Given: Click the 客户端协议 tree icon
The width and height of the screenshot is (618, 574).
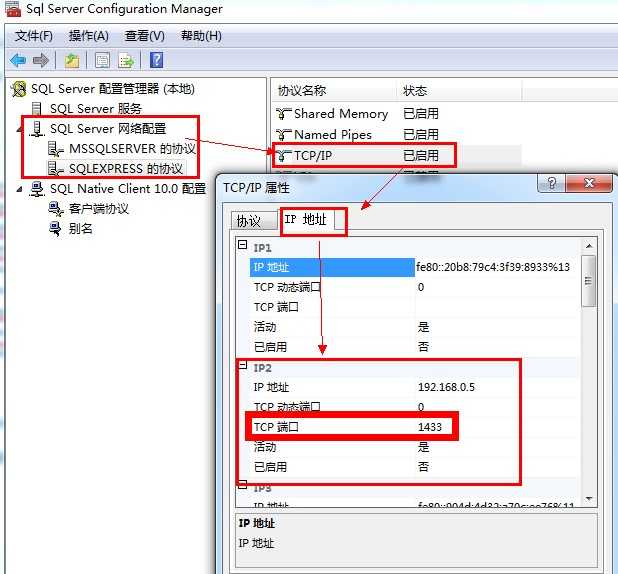Looking at the screenshot, I should 56,209.
